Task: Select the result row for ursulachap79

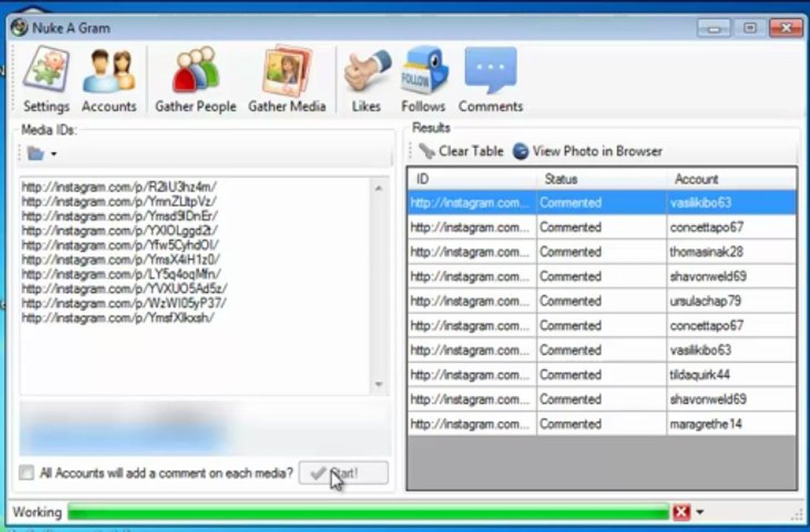Action: pyautogui.click(x=602, y=301)
